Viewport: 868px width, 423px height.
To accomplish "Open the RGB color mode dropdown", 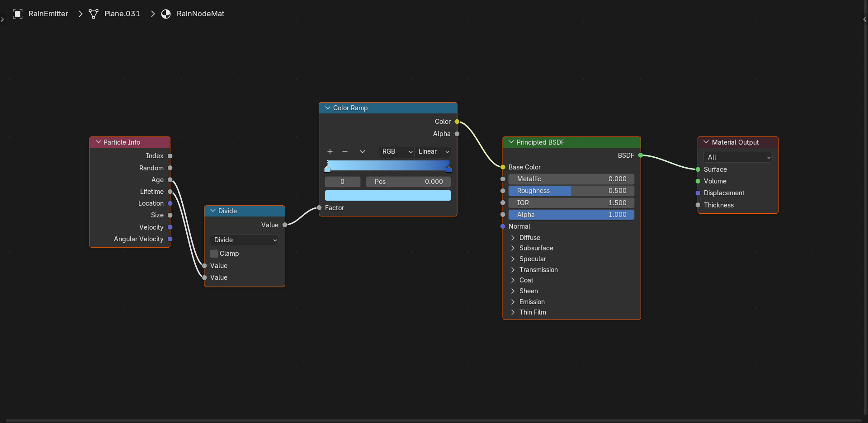I will (396, 151).
